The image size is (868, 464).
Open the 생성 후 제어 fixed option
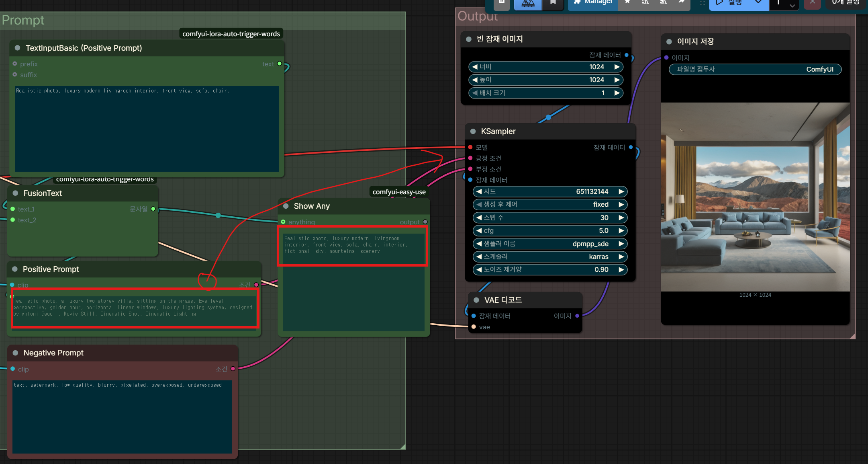click(550, 205)
